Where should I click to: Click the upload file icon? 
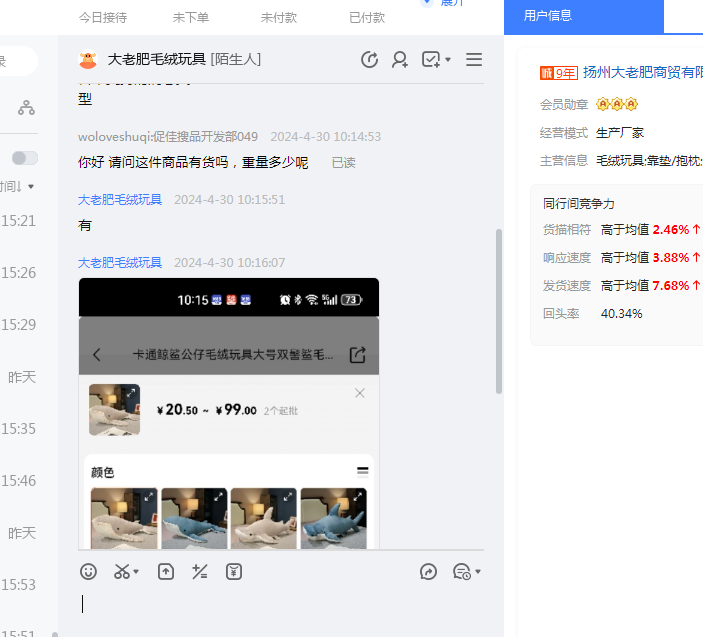pyautogui.click(x=166, y=572)
